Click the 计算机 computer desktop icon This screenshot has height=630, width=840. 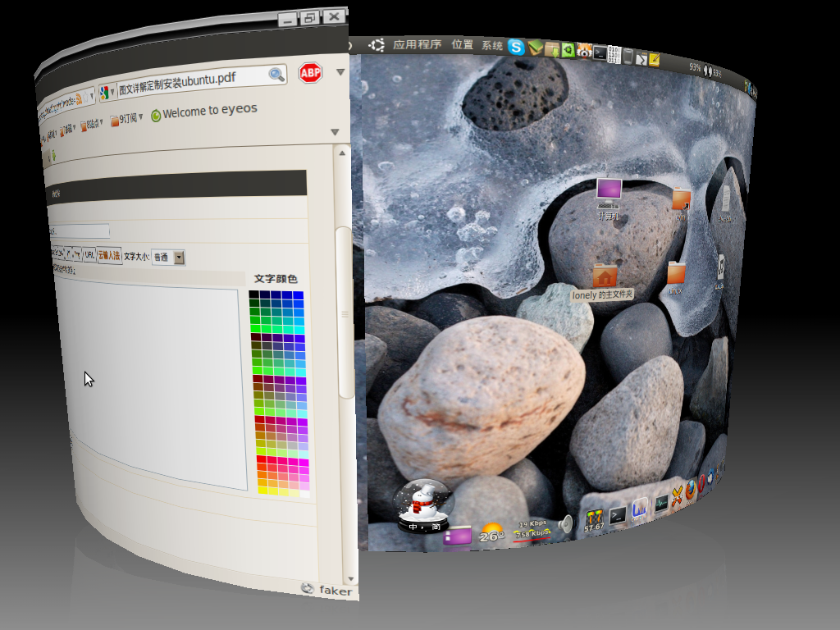click(x=609, y=200)
